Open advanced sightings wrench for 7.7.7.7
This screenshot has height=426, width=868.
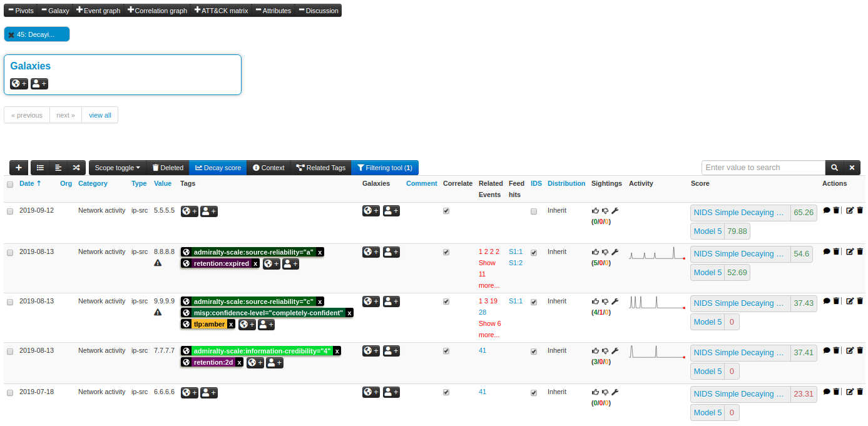(615, 351)
